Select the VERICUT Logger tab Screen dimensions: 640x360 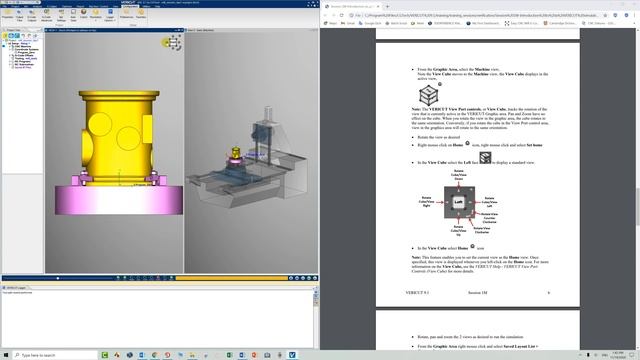coord(15,288)
